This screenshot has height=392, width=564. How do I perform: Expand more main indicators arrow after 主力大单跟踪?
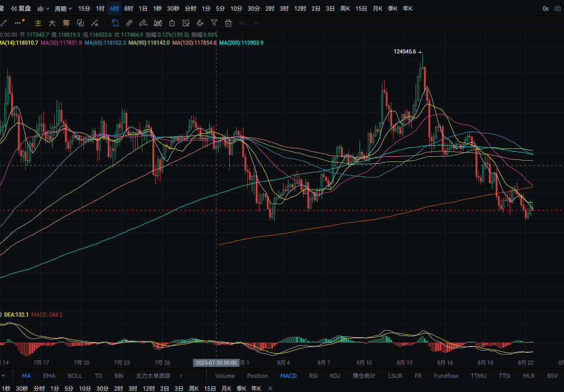[181, 376]
